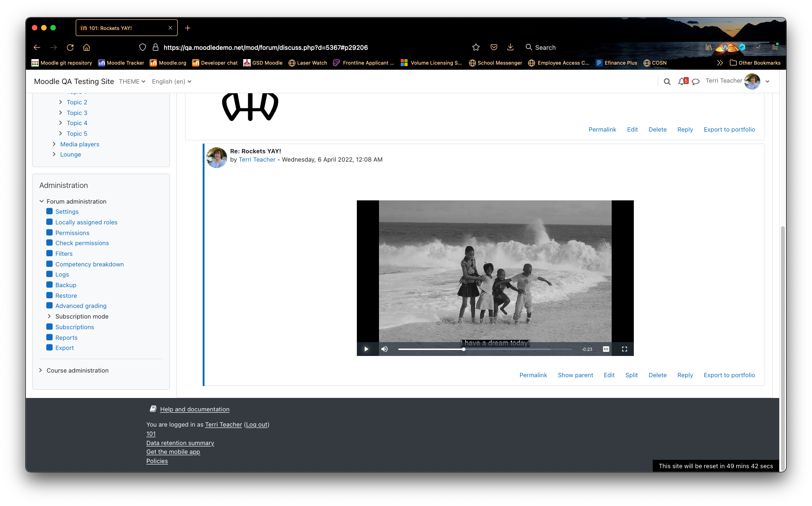Go back with browser back arrow

click(x=37, y=47)
